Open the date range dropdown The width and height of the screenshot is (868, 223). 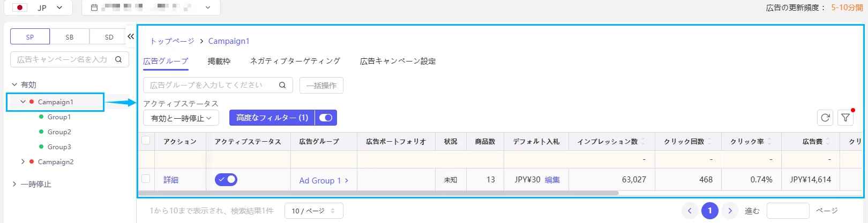[x=151, y=7]
